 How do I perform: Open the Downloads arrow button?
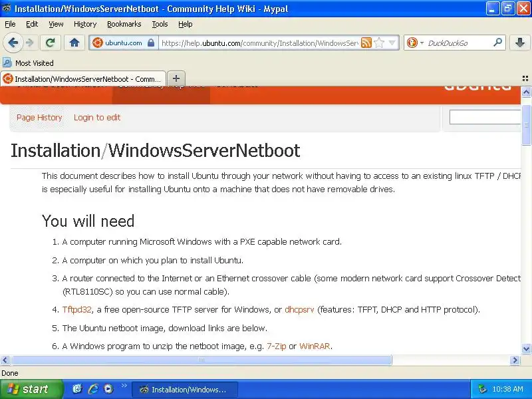click(520, 43)
